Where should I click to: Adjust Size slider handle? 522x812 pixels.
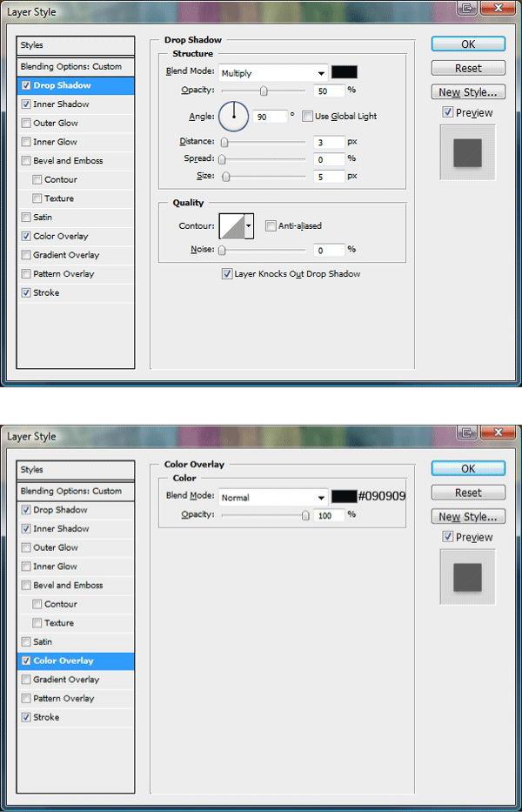(x=226, y=177)
